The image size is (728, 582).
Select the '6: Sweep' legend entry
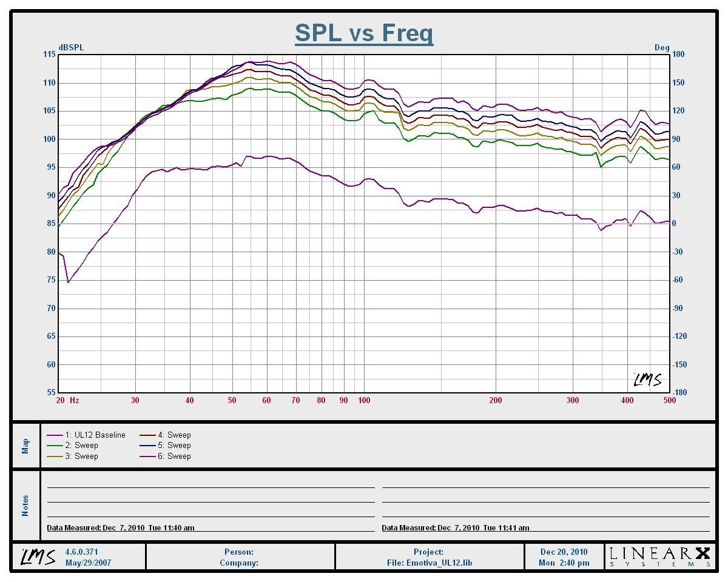[x=179, y=457]
